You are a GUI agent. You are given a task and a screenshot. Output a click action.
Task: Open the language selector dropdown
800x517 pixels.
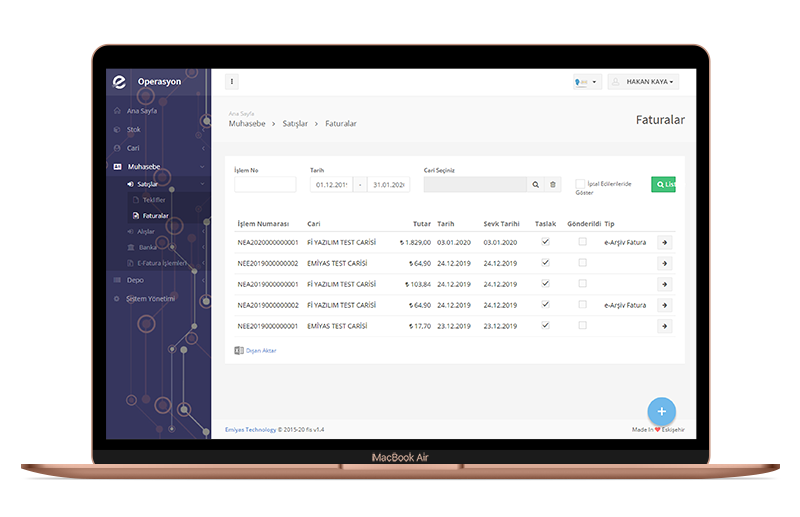click(x=587, y=82)
